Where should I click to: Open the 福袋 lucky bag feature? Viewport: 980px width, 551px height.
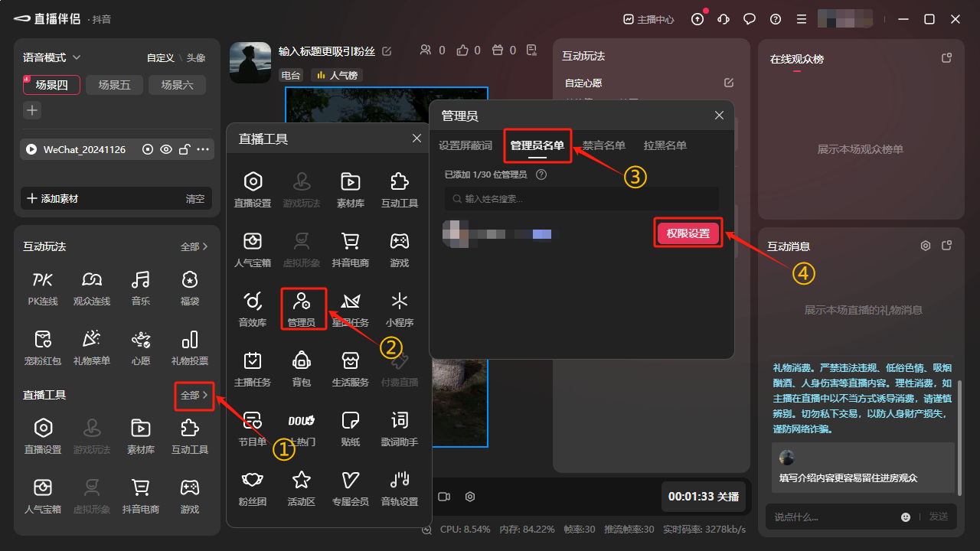pyautogui.click(x=190, y=287)
